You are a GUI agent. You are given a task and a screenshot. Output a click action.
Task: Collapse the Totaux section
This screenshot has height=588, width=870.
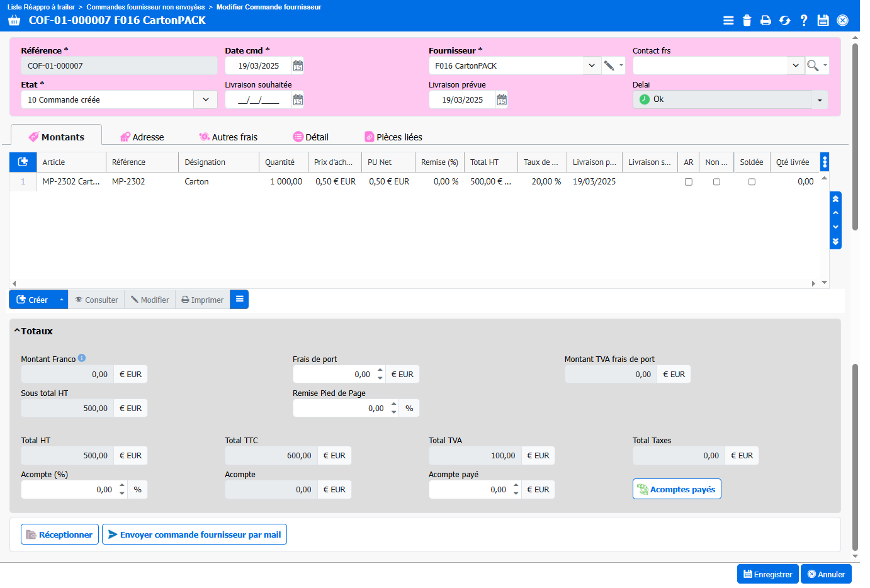click(x=17, y=331)
